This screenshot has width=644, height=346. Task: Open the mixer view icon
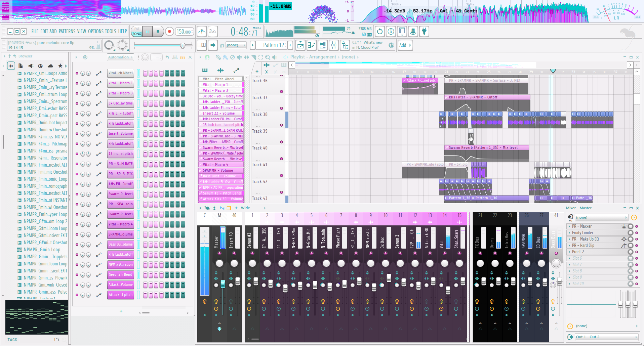334,45
